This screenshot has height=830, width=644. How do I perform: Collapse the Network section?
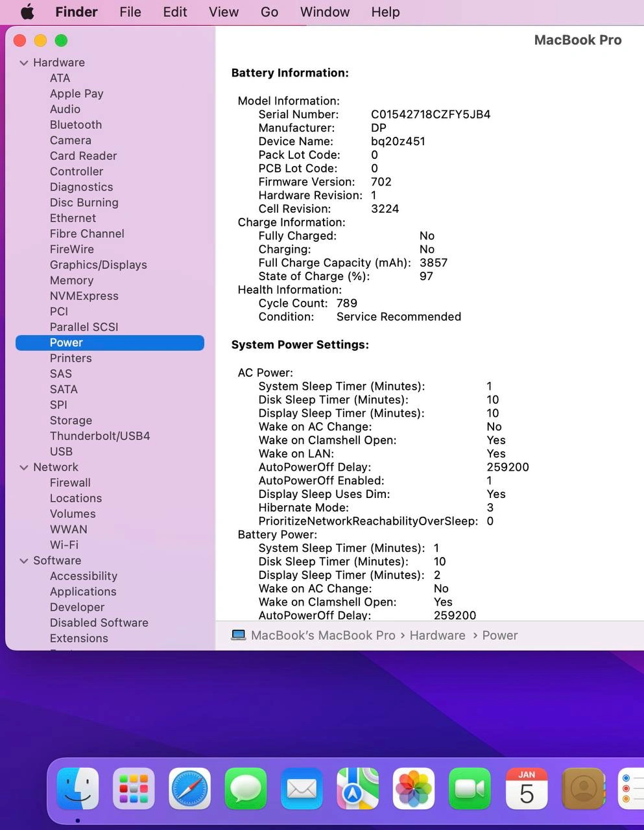[x=24, y=468]
